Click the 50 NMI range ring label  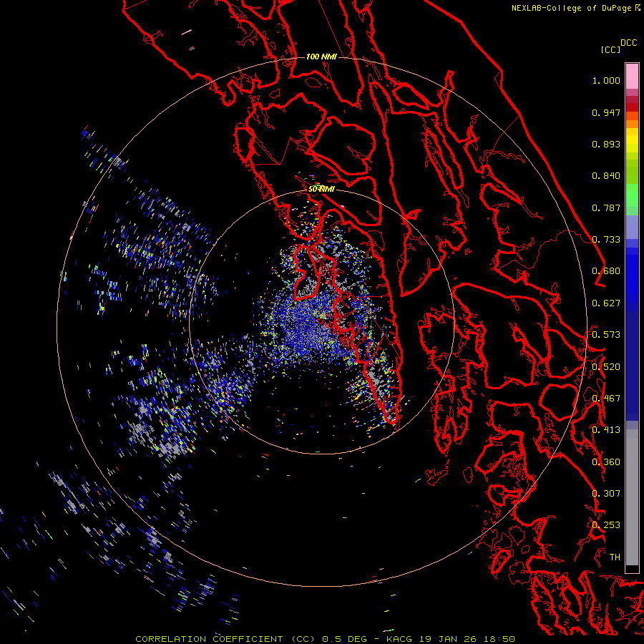pos(321,189)
